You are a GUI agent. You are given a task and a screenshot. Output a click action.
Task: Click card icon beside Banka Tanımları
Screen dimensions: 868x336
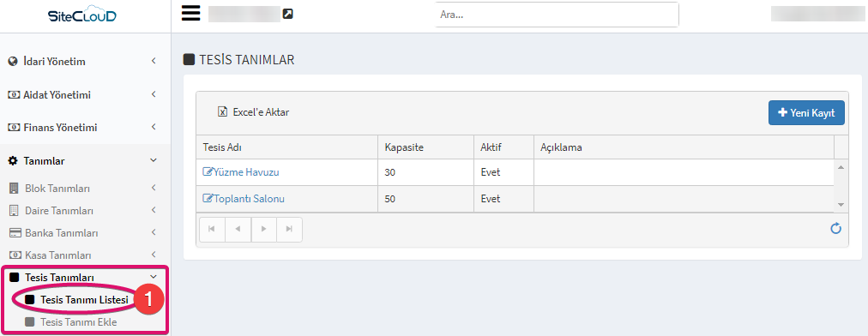coord(15,232)
